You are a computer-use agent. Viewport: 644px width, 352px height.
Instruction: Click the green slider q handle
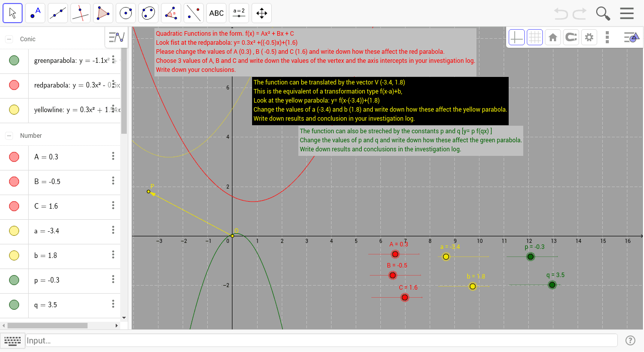(x=552, y=285)
